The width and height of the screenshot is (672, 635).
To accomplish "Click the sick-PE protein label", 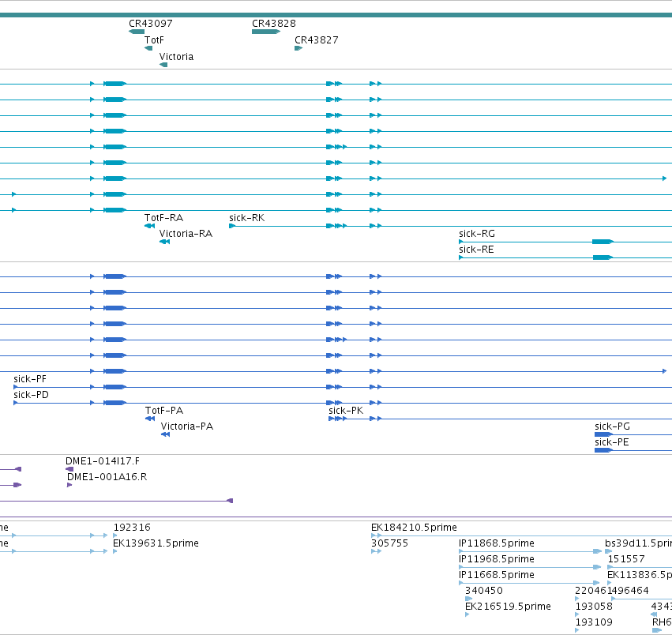I will (611, 442).
